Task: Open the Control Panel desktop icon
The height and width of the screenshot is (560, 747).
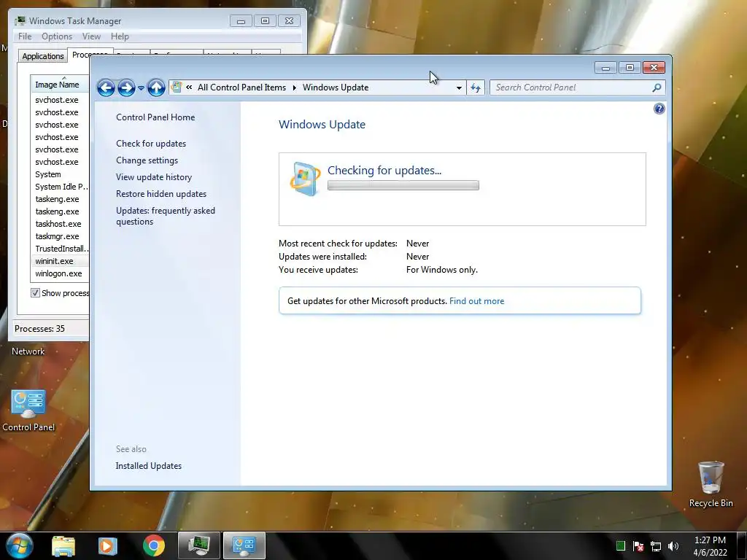Action: coord(28,411)
